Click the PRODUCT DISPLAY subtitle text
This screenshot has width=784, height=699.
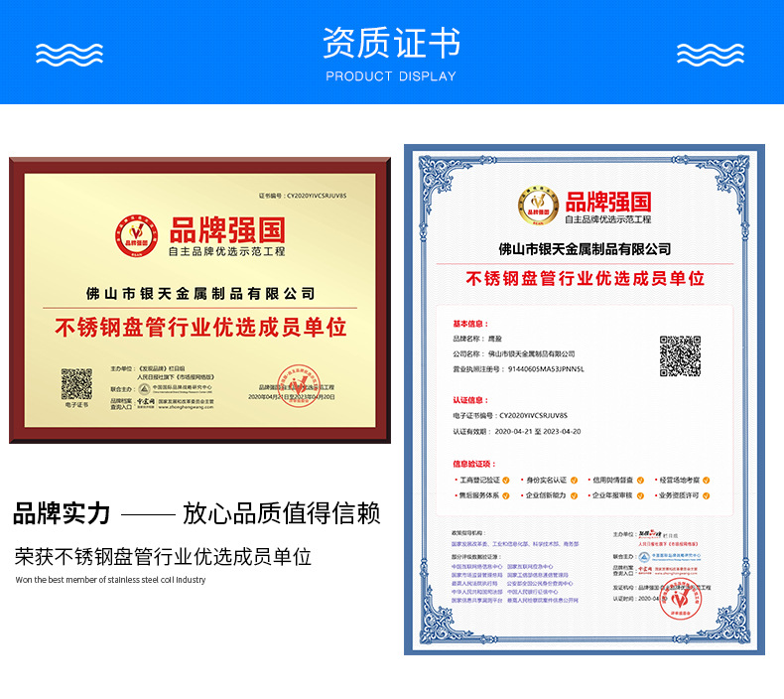click(391, 76)
